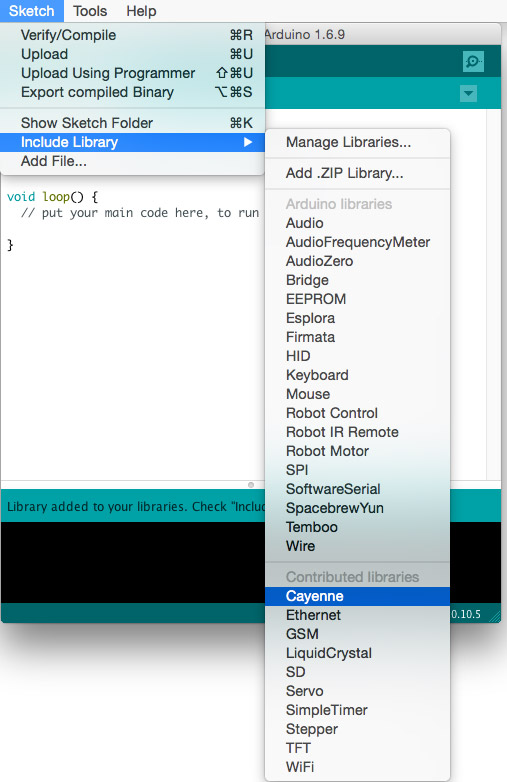The width and height of the screenshot is (507, 782).
Task: Include the Audio library
Action: coord(357,223)
